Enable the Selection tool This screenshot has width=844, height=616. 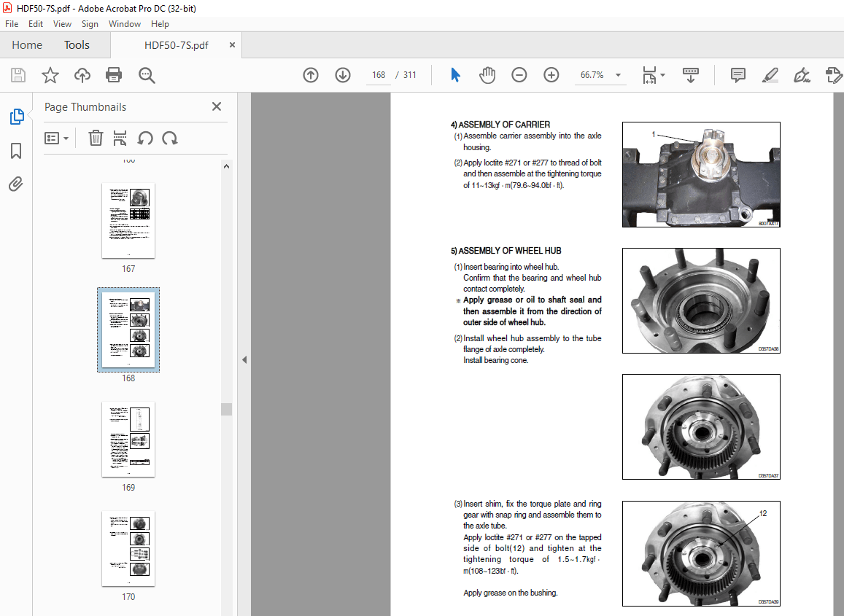[454, 75]
